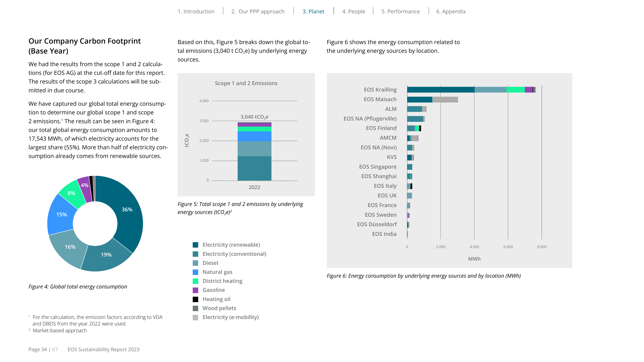
Task: Click the EOS NA (Pflugerville) label
Action: [370, 119]
